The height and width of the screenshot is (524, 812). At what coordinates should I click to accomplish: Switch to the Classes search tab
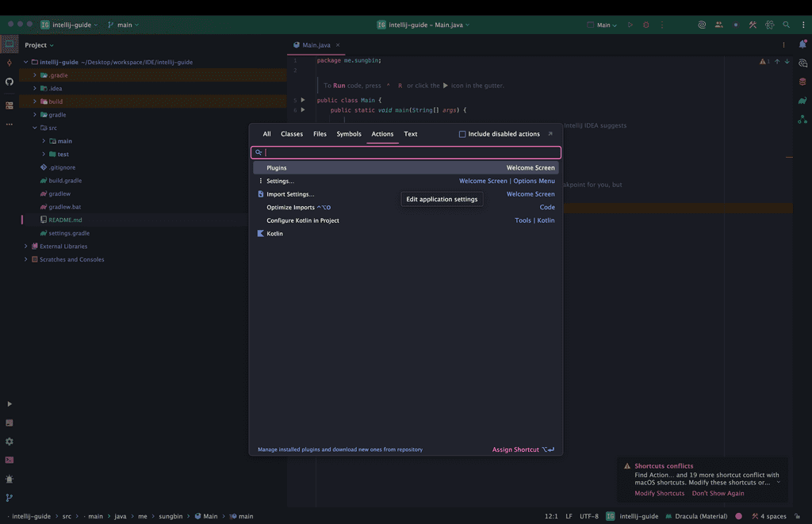click(x=292, y=134)
